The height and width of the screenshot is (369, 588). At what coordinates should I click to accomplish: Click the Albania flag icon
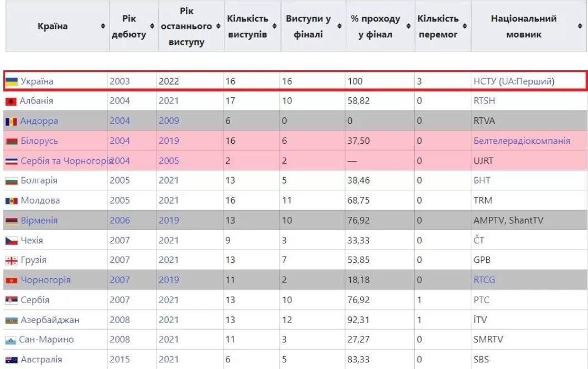(12, 102)
